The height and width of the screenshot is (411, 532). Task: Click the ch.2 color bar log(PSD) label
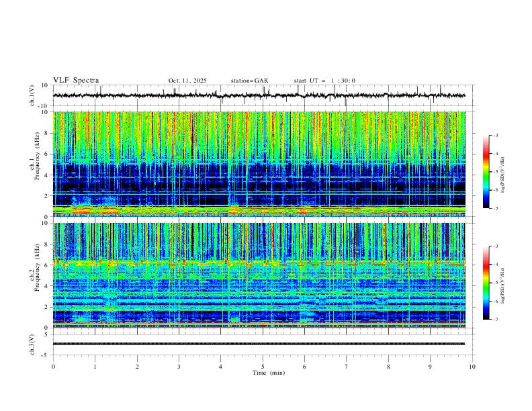click(x=503, y=285)
